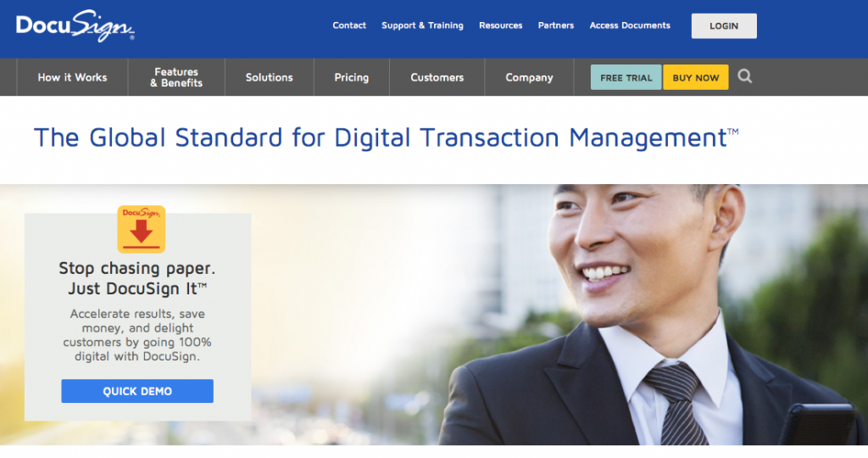The height and width of the screenshot is (458, 868).
Task: Go to the Pricing menu item
Action: (x=352, y=77)
